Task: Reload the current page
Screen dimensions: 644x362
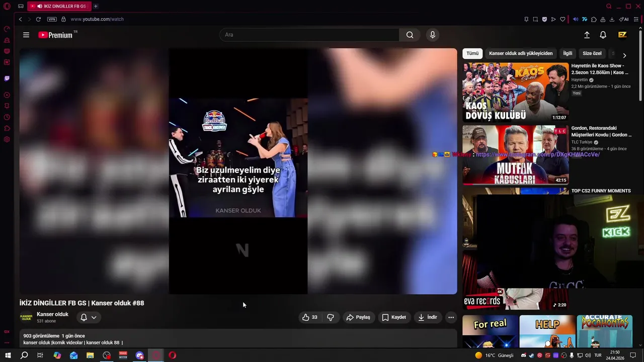Action: pyautogui.click(x=38, y=19)
